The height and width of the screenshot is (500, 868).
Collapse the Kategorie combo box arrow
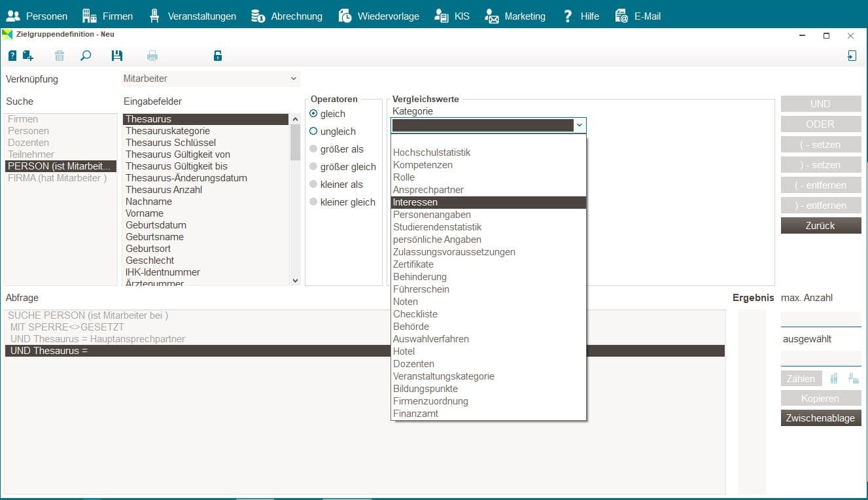tap(579, 125)
